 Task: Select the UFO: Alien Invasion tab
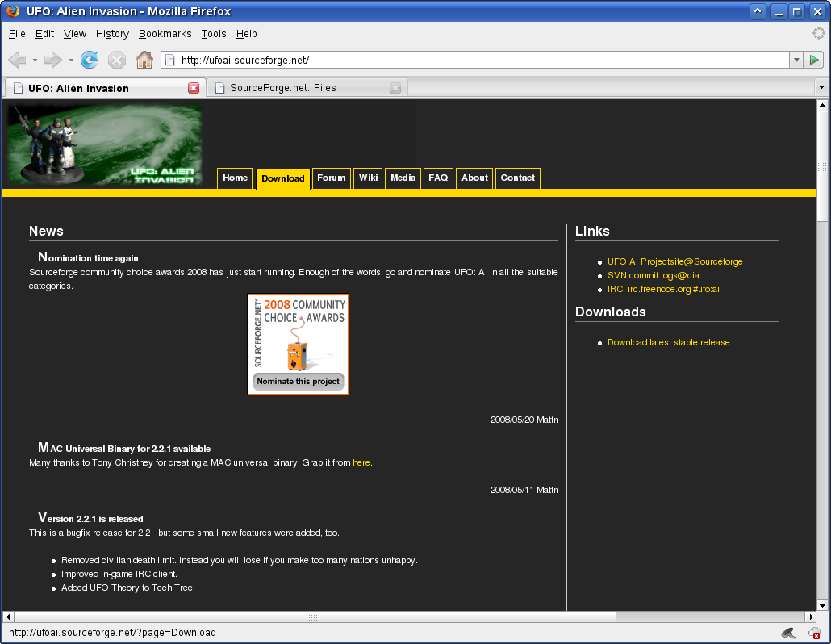coord(106,88)
